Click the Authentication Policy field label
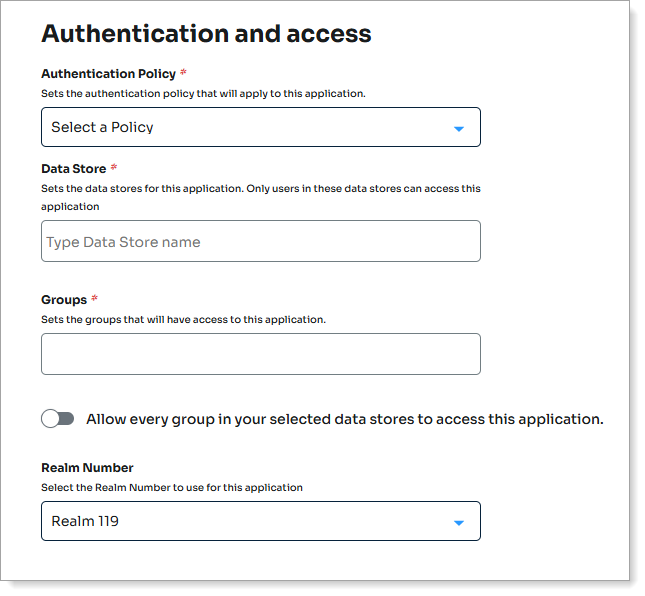The image size is (645, 596). pos(108,74)
